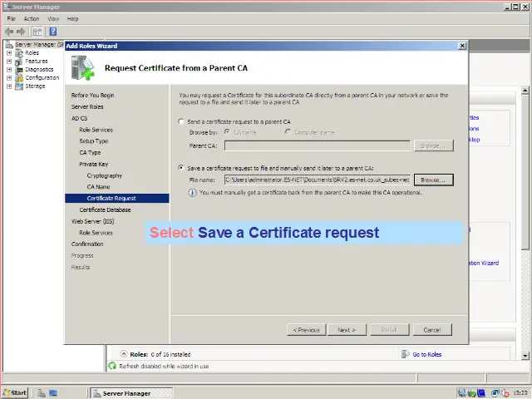Click the right pane scroll up arrow

pyautogui.click(x=525, y=91)
